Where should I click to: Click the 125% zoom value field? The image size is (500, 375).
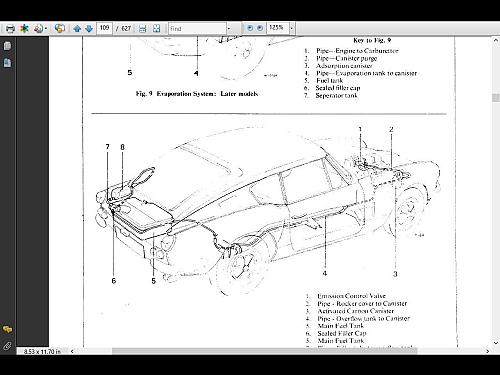[x=277, y=28]
